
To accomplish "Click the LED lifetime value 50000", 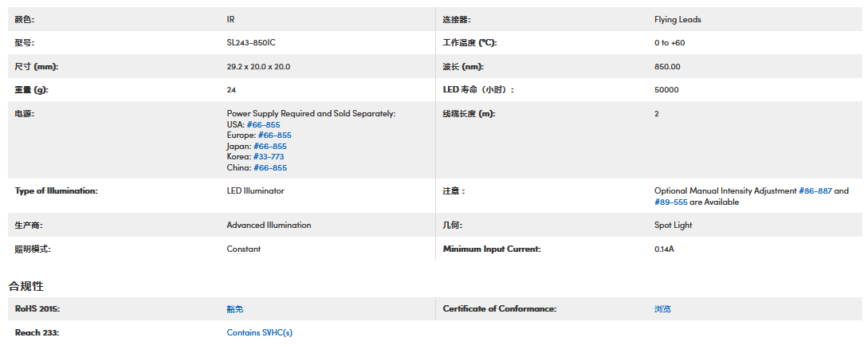I will pyautogui.click(x=666, y=90).
